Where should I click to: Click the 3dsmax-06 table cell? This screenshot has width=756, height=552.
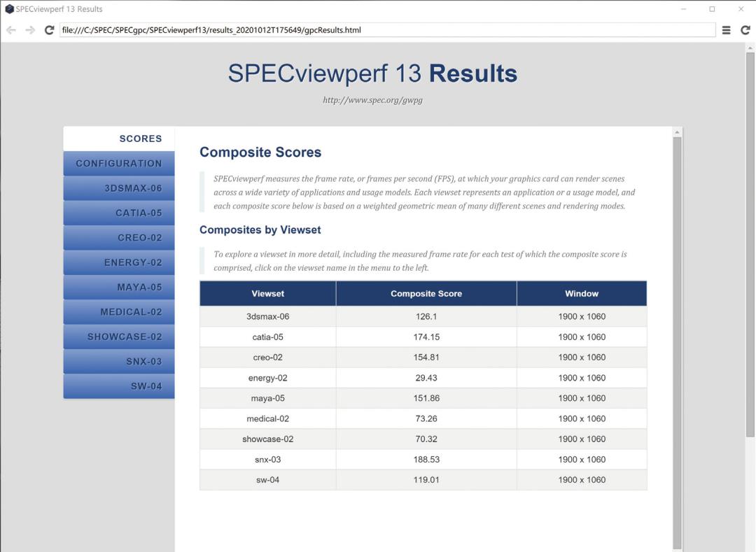pos(267,316)
